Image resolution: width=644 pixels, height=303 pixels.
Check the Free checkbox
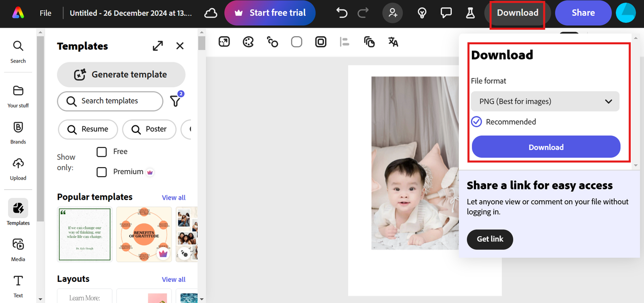pos(102,151)
